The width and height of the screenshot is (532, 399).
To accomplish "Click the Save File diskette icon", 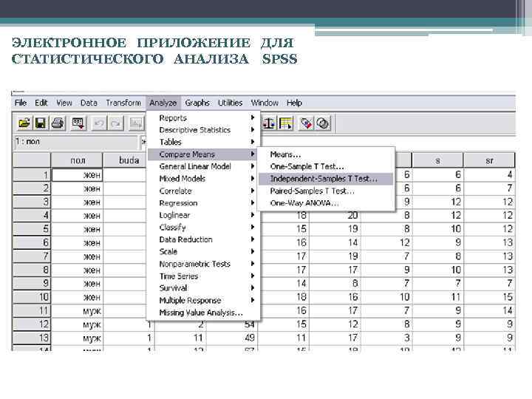I will click(x=41, y=123).
